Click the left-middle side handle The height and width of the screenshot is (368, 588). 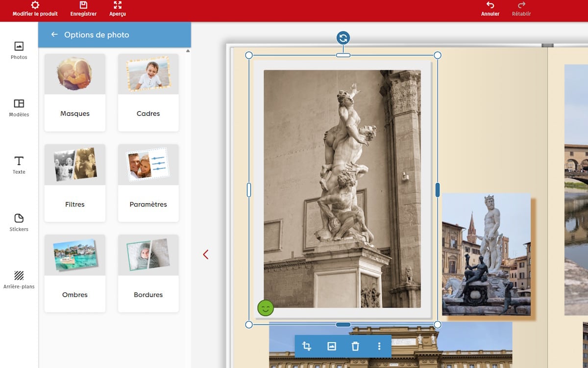249,190
